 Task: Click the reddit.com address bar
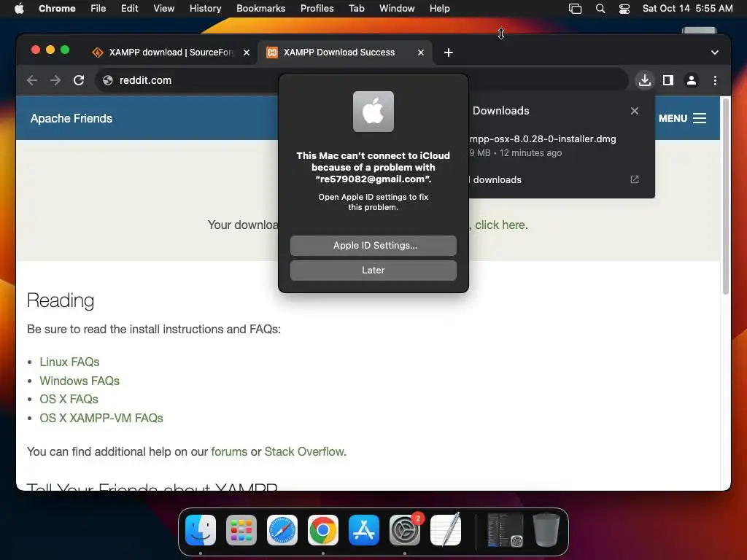pyautogui.click(x=360, y=80)
